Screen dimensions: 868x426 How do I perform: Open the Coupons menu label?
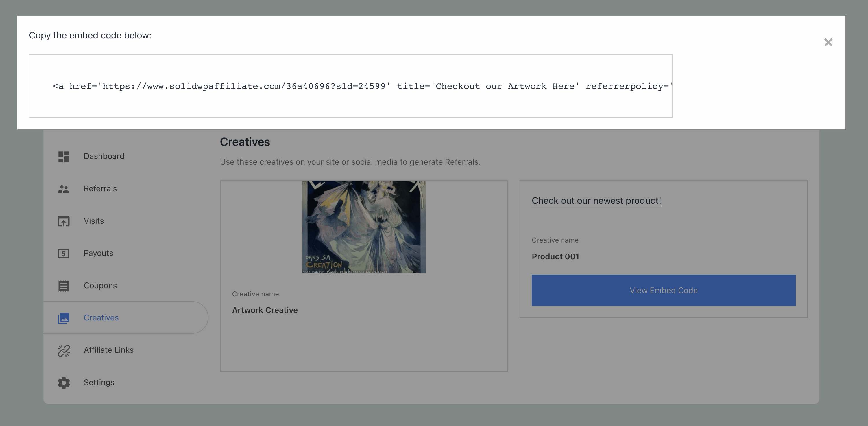[100, 285]
